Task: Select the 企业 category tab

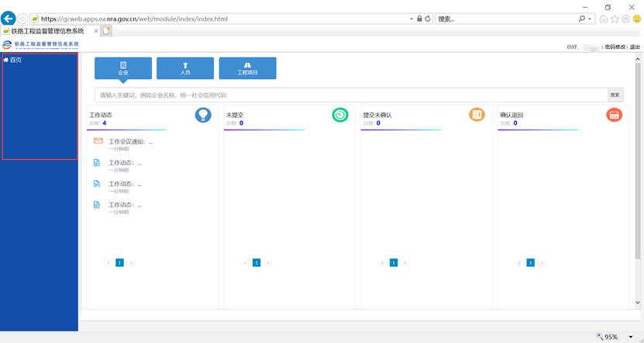Action: (123, 68)
